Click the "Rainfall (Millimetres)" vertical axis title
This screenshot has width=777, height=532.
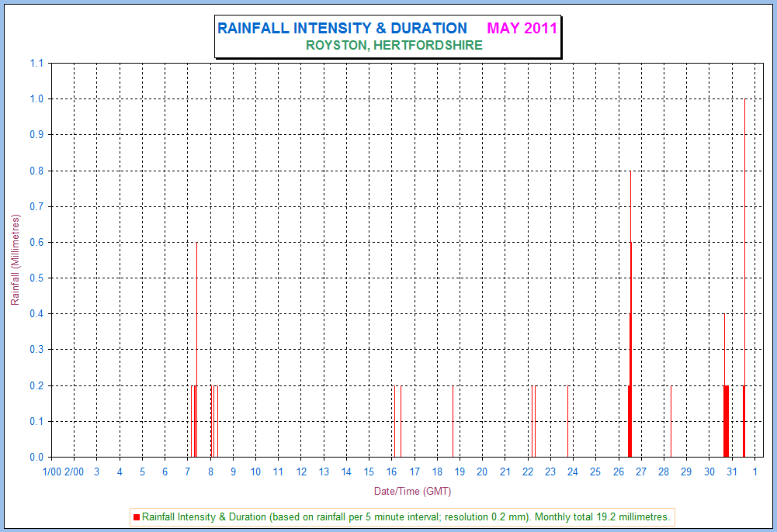coord(15,260)
